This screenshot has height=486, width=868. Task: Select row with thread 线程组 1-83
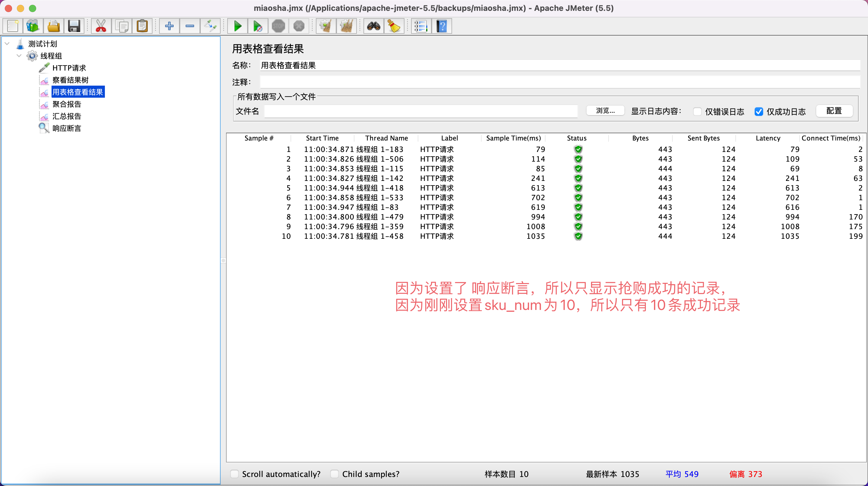coord(545,207)
